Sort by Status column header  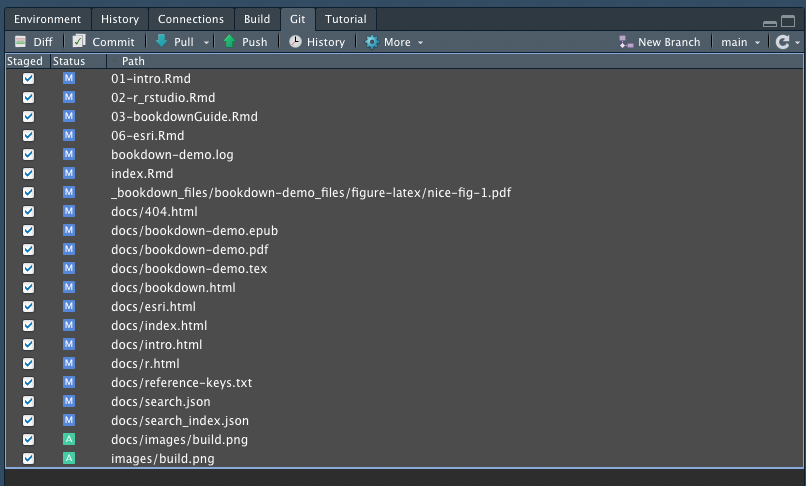[78, 61]
